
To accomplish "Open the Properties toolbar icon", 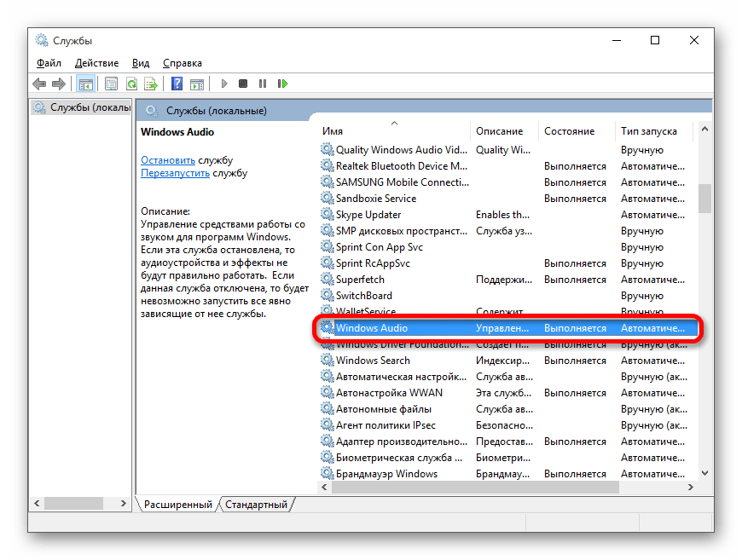I will 111,84.
